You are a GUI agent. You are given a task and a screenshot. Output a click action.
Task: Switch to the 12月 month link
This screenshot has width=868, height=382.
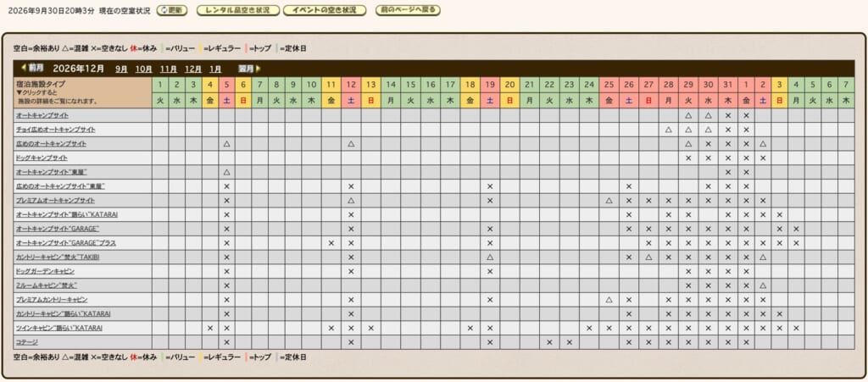(193, 69)
